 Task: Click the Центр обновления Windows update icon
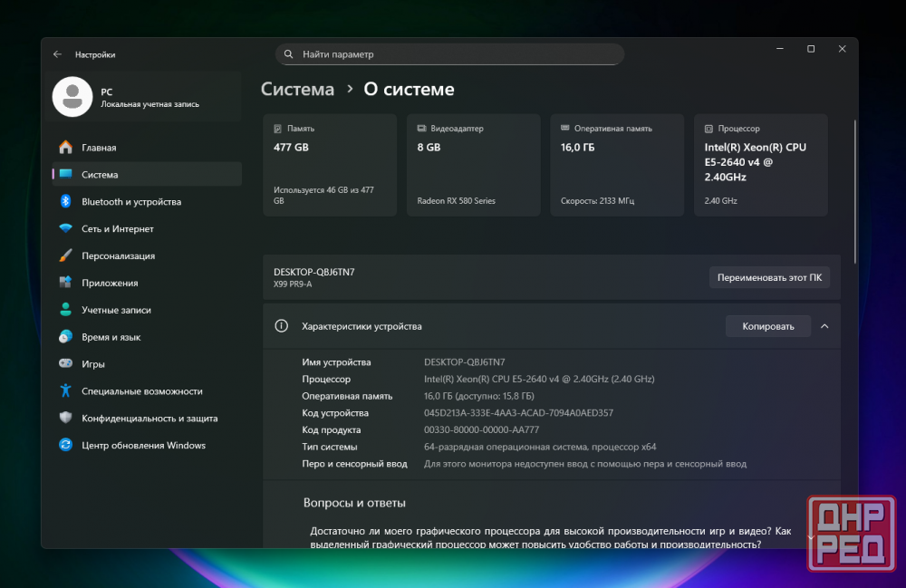coord(66,445)
